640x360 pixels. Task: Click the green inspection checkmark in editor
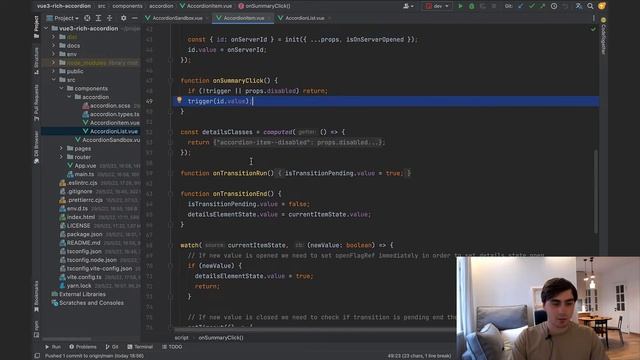pyautogui.click(x=593, y=29)
